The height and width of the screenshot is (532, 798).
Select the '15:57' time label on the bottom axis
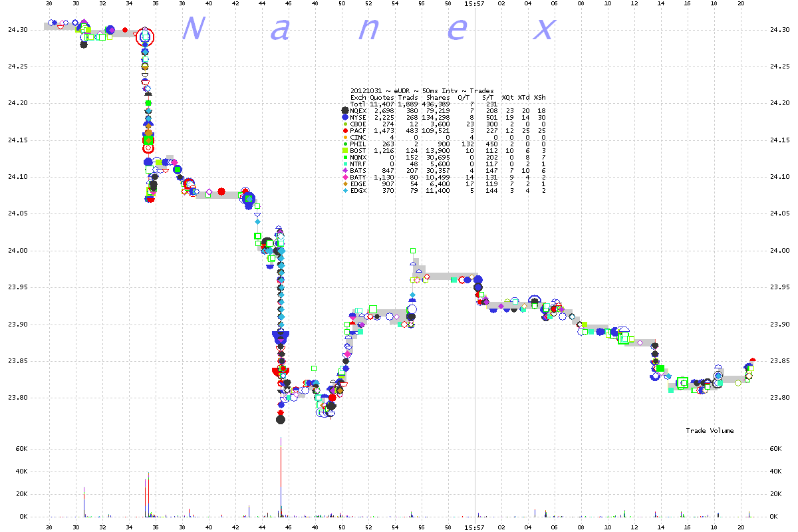tap(475, 527)
